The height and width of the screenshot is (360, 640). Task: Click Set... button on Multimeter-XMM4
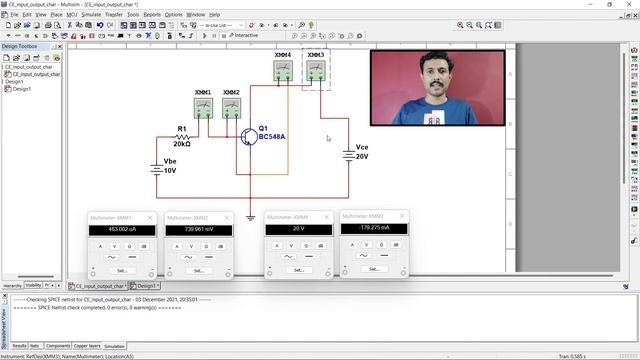tap(299, 270)
